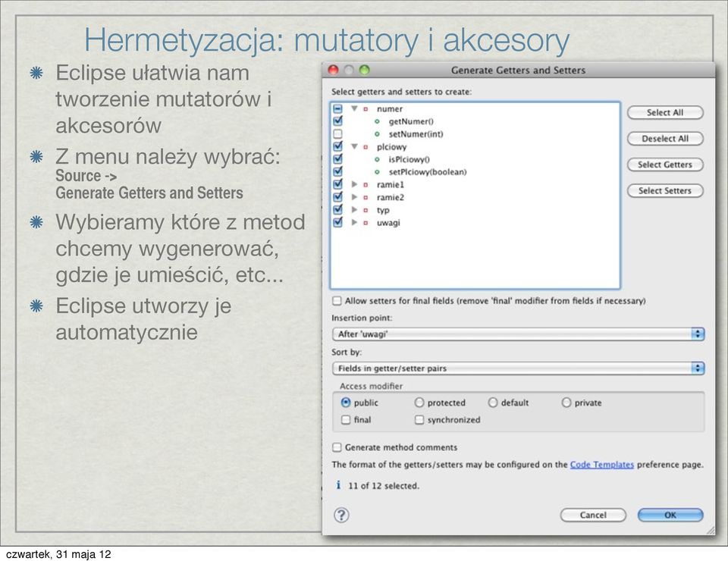728x561 pixels.
Task: Select the private access modifier
Action: pos(566,403)
